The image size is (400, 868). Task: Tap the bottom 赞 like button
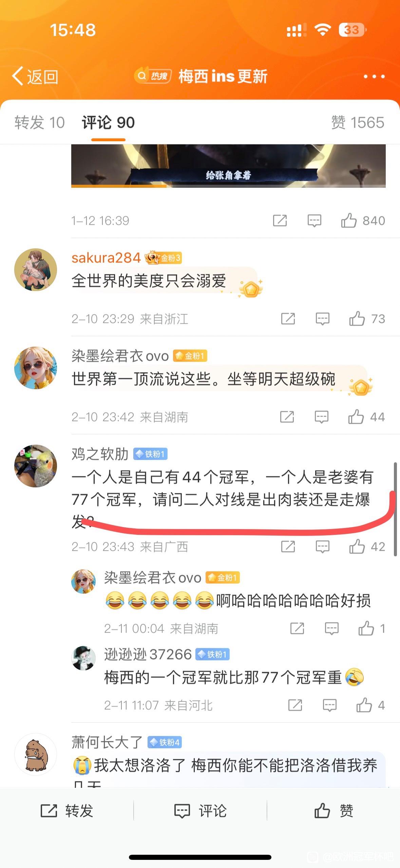pos(334,811)
